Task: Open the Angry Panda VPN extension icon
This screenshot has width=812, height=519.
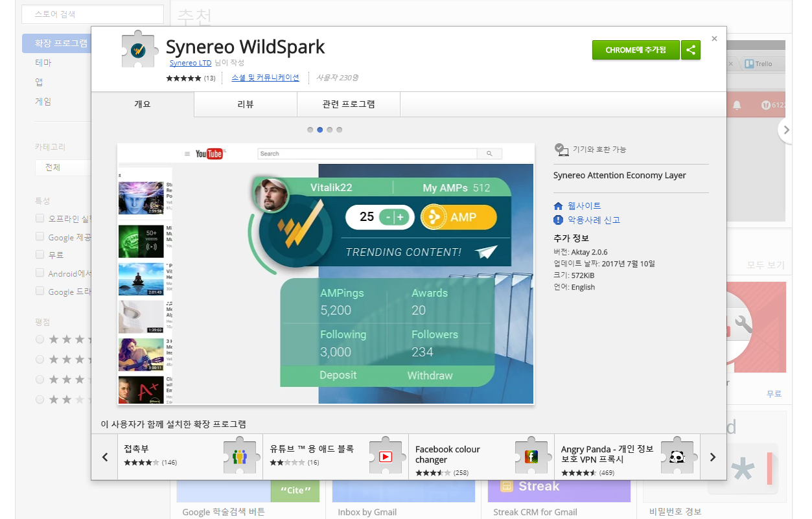Action: click(x=677, y=457)
